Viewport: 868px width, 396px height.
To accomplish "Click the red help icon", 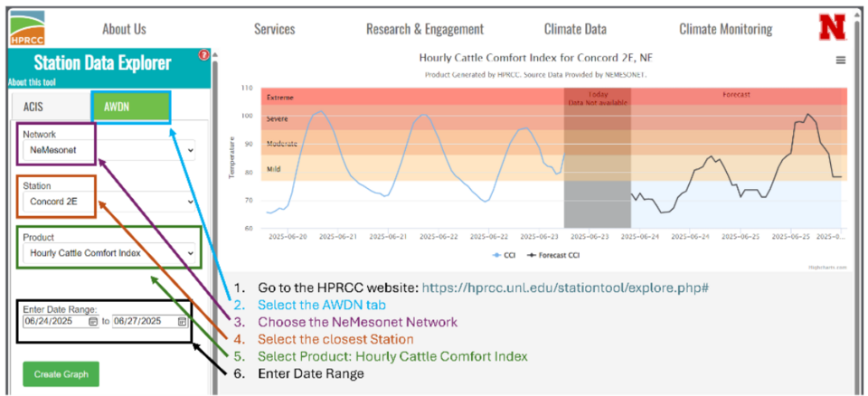I will 203,55.
